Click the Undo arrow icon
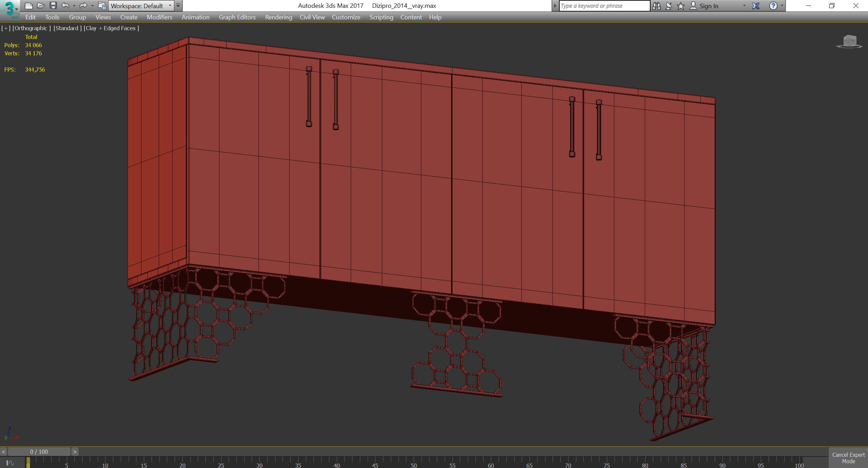Image resolution: width=868 pixels, height=468 pixels. click(x=65, y=5)
